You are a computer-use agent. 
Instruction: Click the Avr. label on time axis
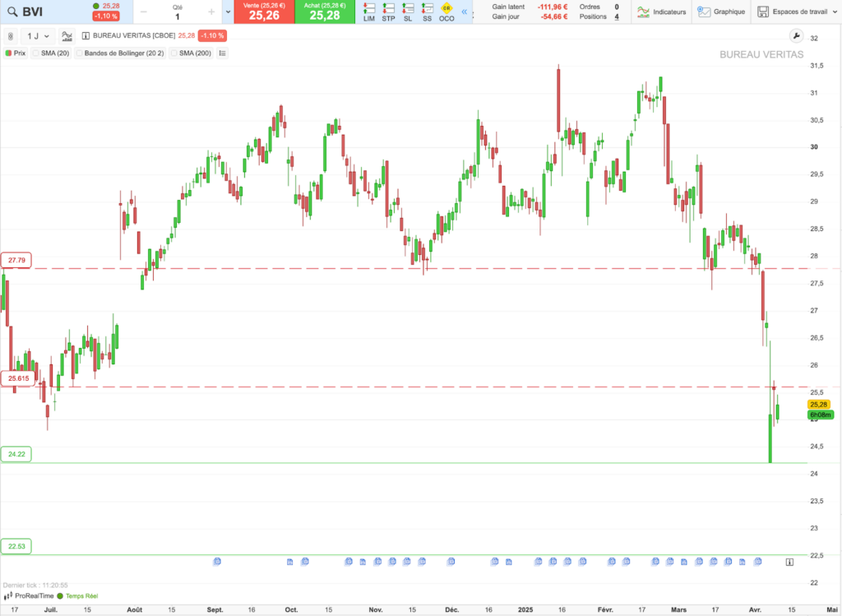coord(755,610)
